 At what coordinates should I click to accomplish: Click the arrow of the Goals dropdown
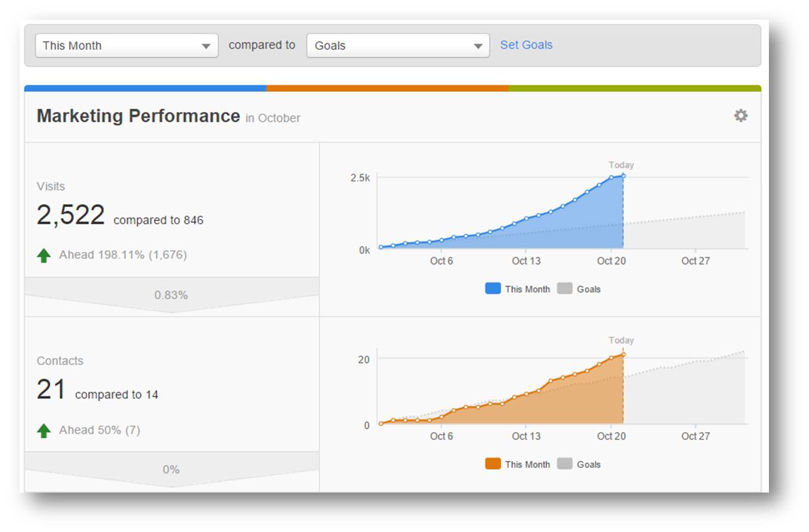[478, 46]
